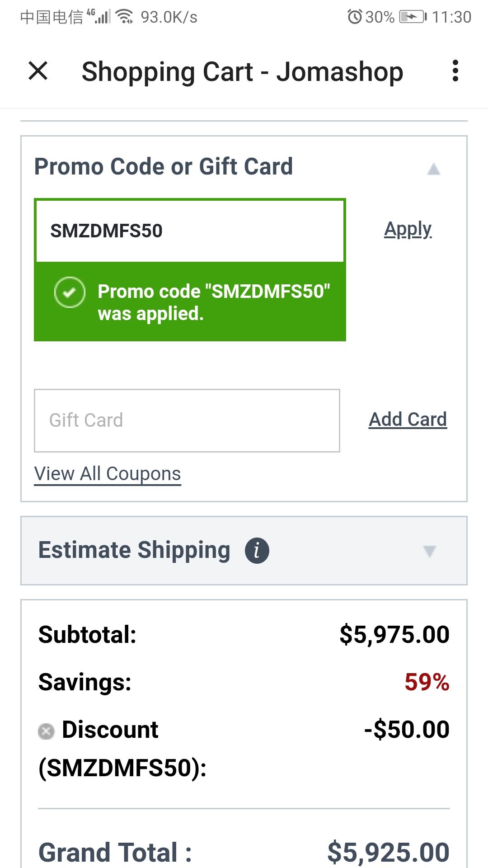This screenshot has height=868, width=488.
Task: Focus the Gift Card input field
Action: click(187, 420)
